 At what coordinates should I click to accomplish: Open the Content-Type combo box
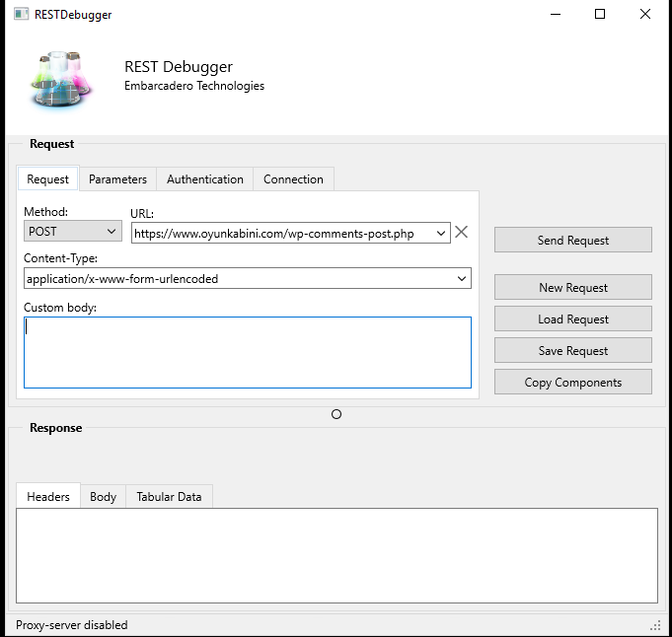coord(248,278)
